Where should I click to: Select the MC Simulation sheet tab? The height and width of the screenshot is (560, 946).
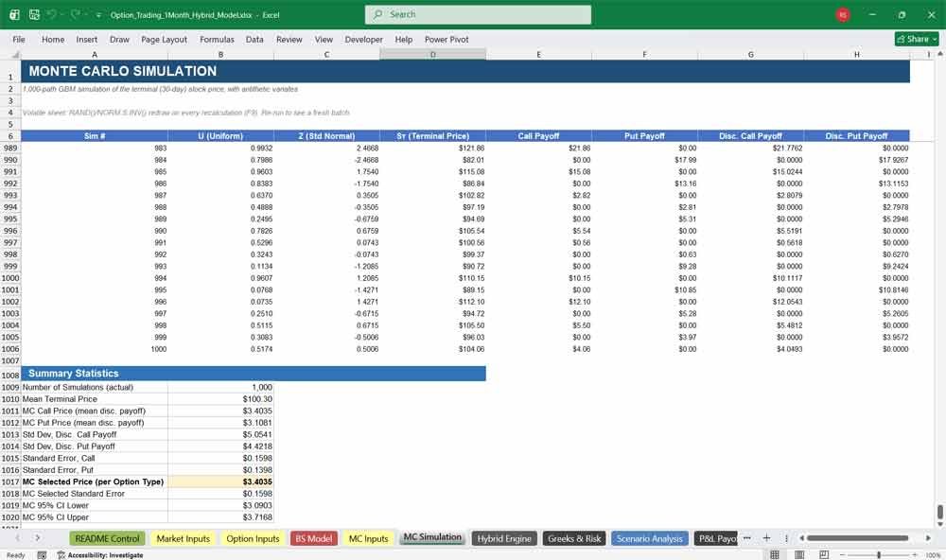(432, 537)
